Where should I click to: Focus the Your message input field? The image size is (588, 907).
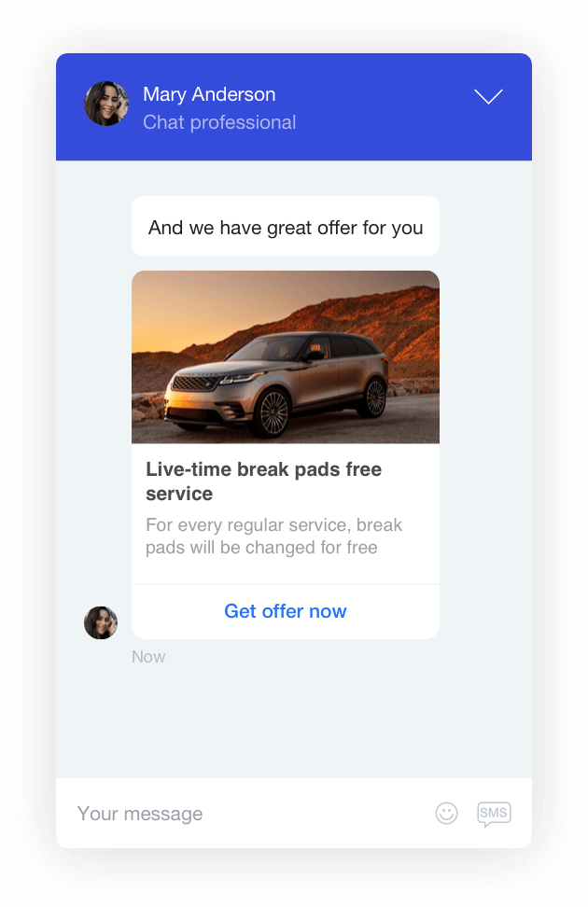[x=249, y=814]
